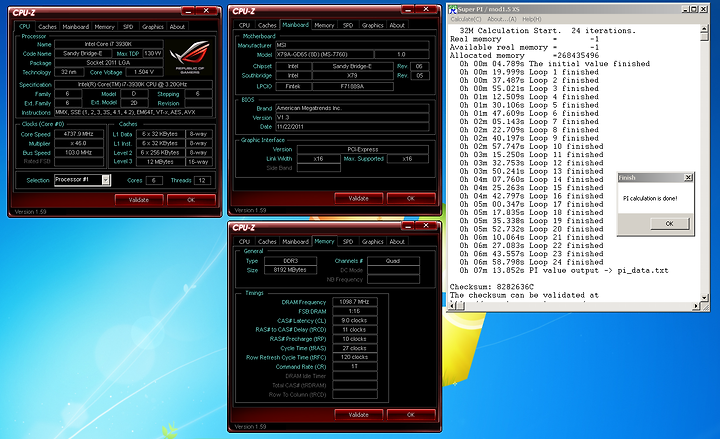Click the Channels value Quad
Viewport: 720px width, 439px height.
click(393, 261)
